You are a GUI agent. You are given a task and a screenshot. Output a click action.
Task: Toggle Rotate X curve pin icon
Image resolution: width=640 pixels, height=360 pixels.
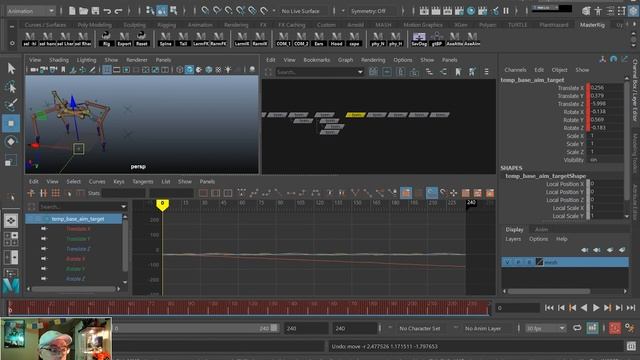tap(44, 258)
